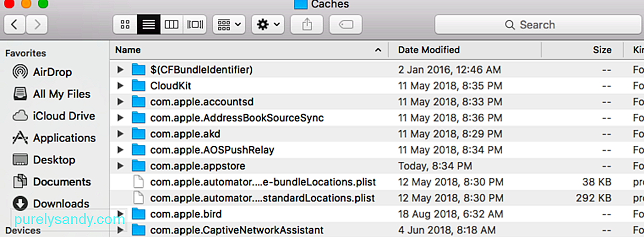The height and width of the screenshot is (237, 644).
Task: Select the standardLocations.plist file icon
Action: tap(139, 198)
